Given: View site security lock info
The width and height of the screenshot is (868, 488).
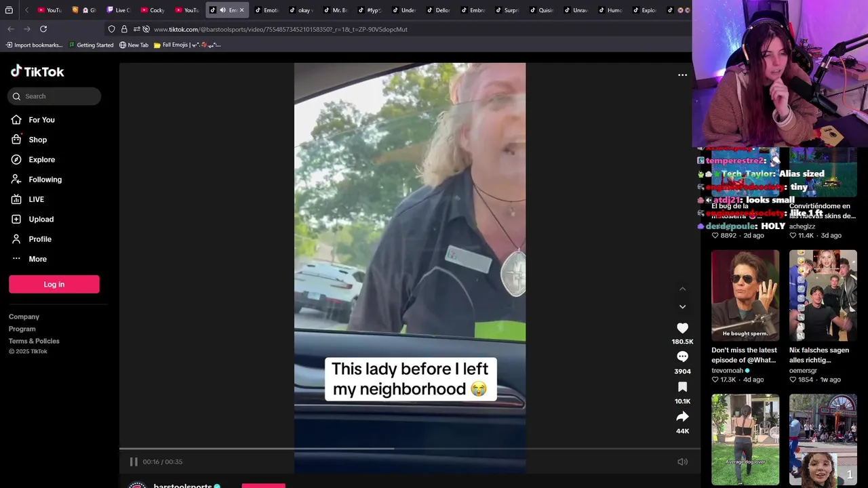Looking at the screenshot, I should pyautogui.click(x=124, y=29).
